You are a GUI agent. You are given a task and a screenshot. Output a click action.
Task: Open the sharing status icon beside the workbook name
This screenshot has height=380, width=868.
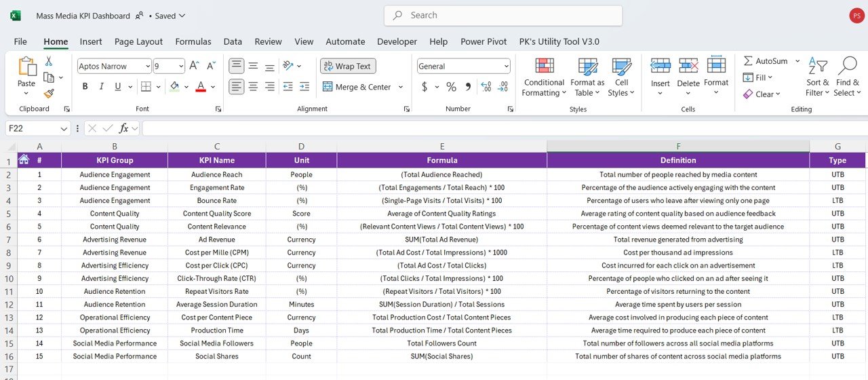coord(139,16)
